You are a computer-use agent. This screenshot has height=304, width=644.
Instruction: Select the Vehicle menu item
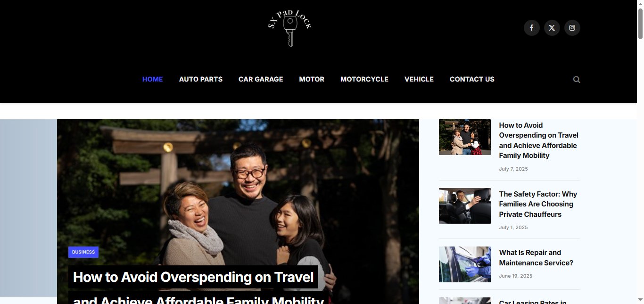419,79
